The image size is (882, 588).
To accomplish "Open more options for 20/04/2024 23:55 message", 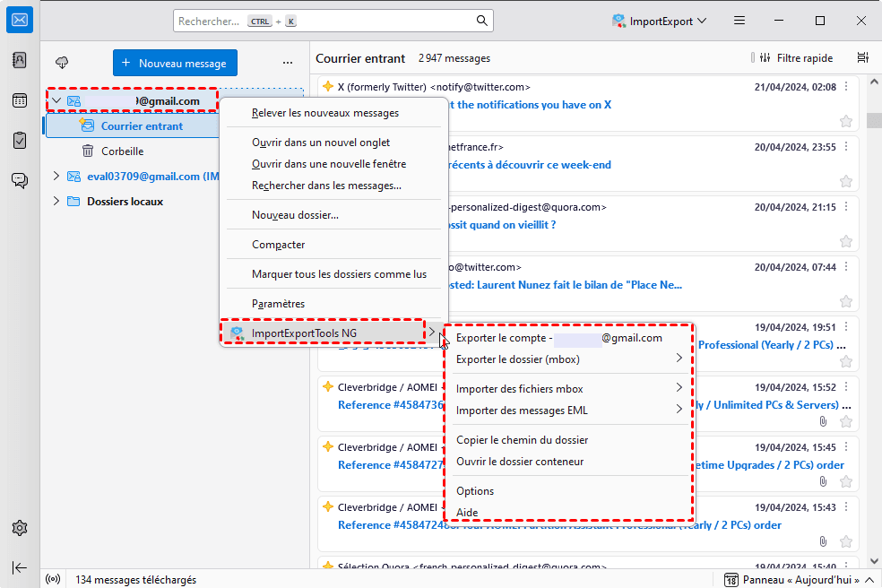I will (846, 147).
